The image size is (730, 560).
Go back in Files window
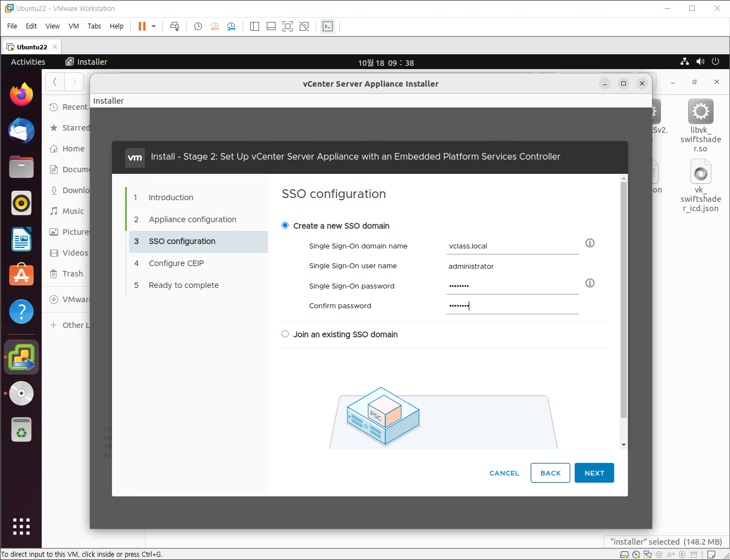point(55,82)
